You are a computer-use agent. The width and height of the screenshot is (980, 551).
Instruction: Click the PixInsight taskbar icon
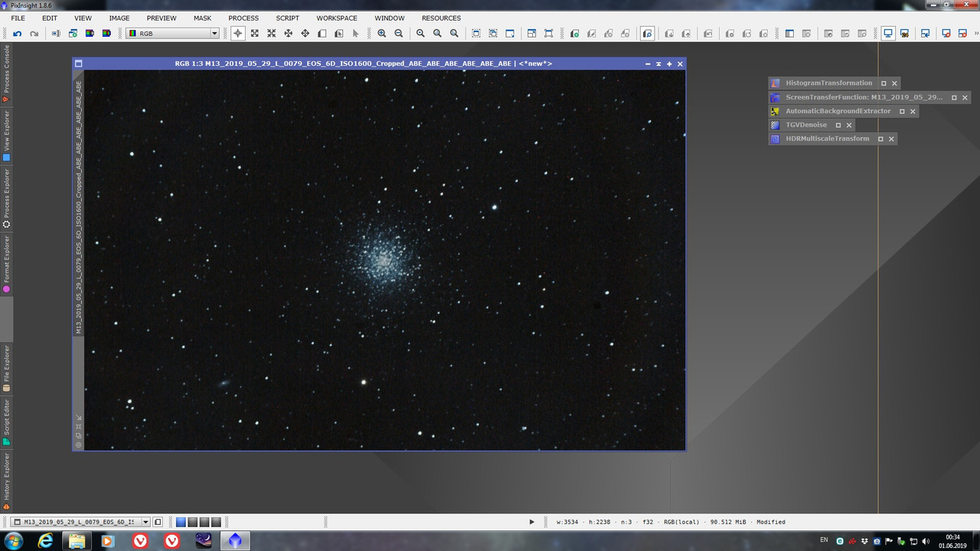(235, 541)
